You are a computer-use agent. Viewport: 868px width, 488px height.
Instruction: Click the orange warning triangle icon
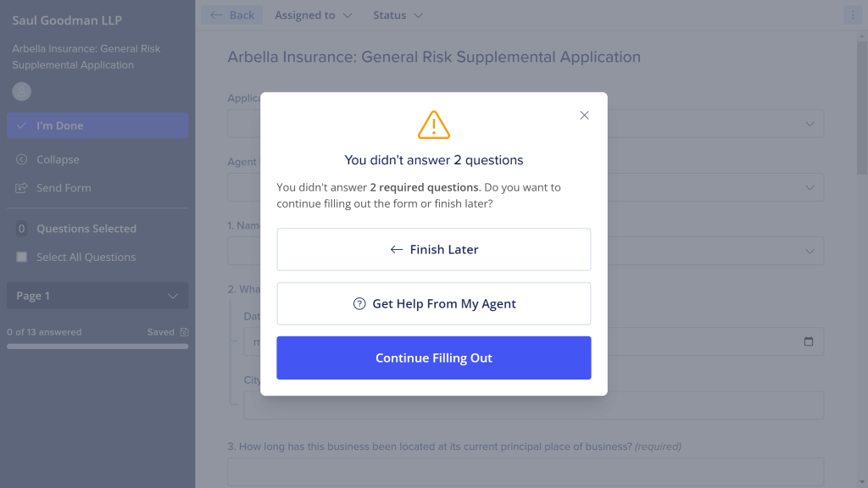tap(433, 125)
